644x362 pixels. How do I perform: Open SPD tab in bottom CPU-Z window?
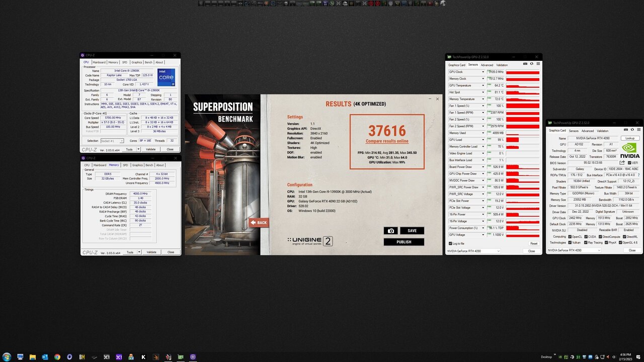pyautogui.click(x=125, y=165)
